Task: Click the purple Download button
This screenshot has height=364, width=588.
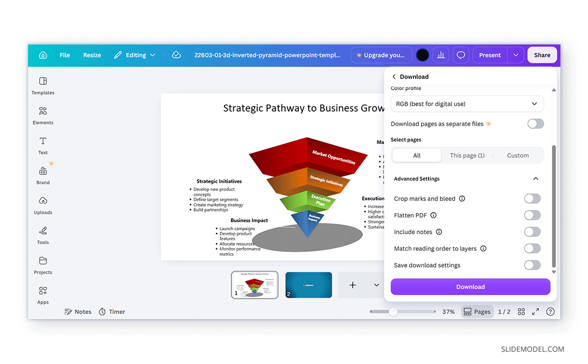Action: click(x=470, y=287)
